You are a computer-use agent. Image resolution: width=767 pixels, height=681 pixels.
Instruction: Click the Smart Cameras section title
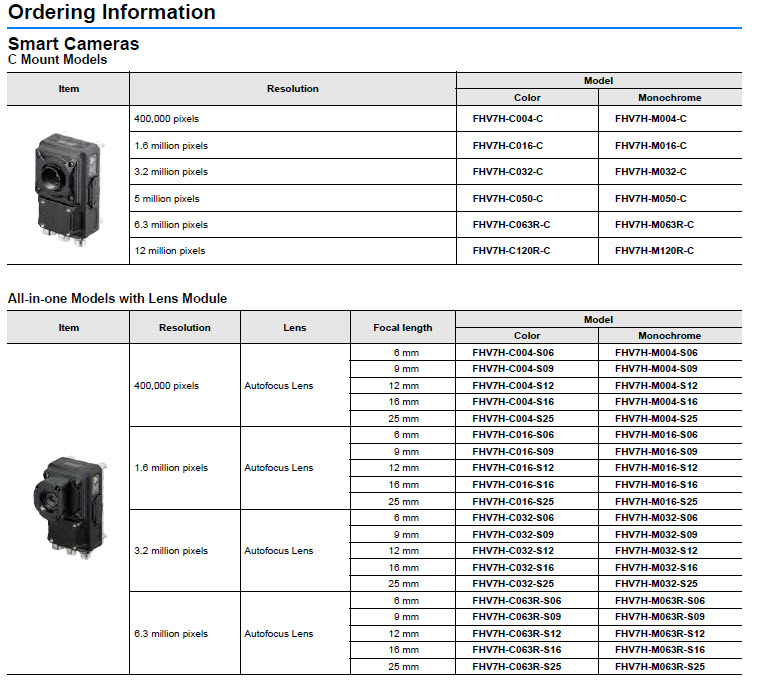pos(73,44)
